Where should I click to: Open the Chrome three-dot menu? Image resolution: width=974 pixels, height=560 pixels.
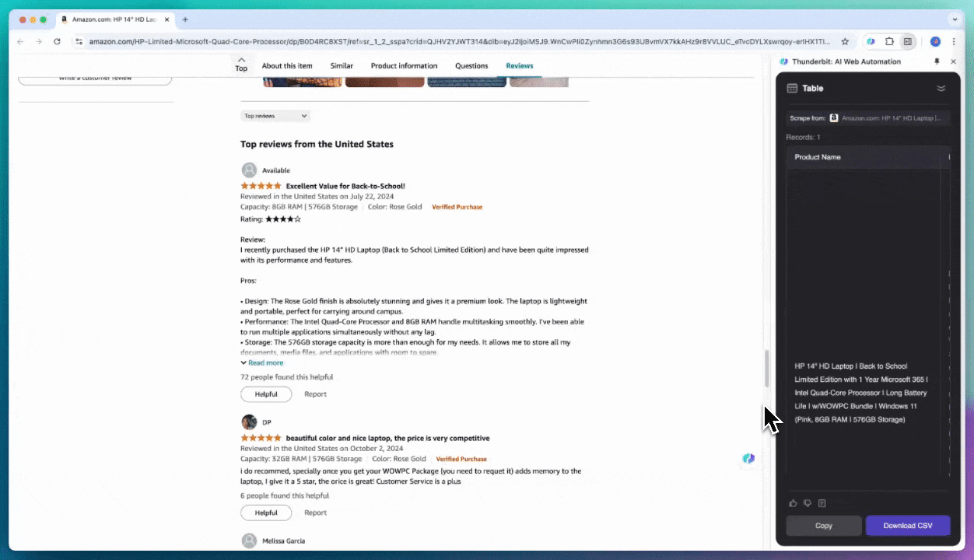click(x=955, y=41)
